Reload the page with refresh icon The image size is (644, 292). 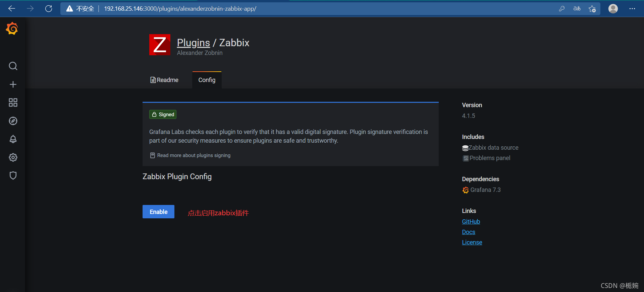click(x=49, y=9)
